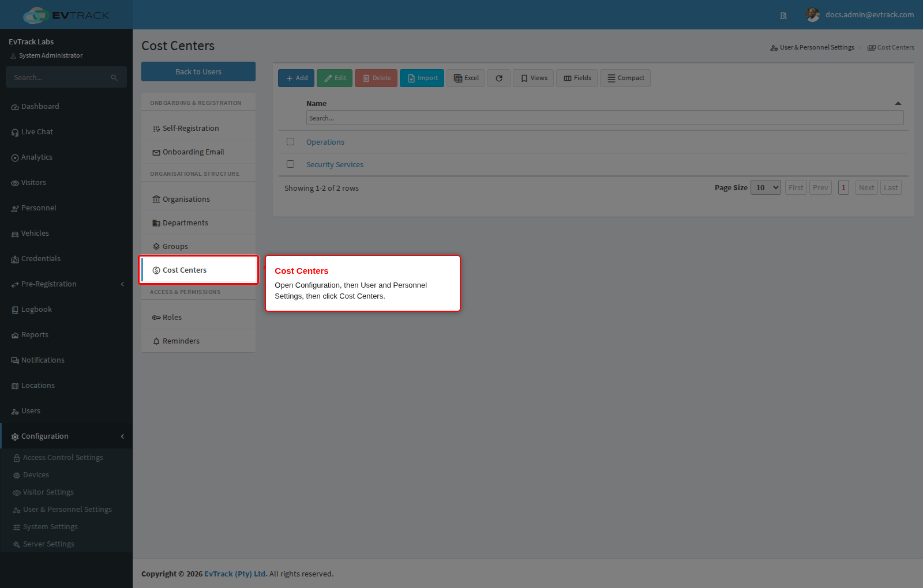The image size is (923, 588).
Task: Open Dashboard from the sidebar
Action: point(66,107)
